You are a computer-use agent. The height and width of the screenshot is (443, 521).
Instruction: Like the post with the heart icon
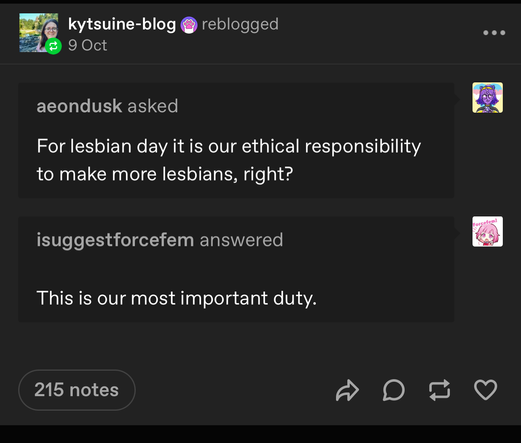click(x=486, y=390)
